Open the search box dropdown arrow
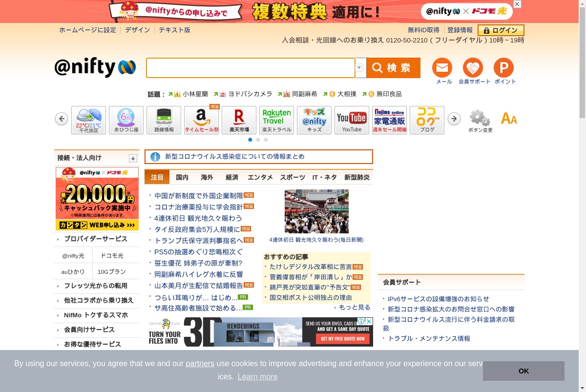Image resolution: width=586 pixels, height=392 pixels. [x=359, y=68]
